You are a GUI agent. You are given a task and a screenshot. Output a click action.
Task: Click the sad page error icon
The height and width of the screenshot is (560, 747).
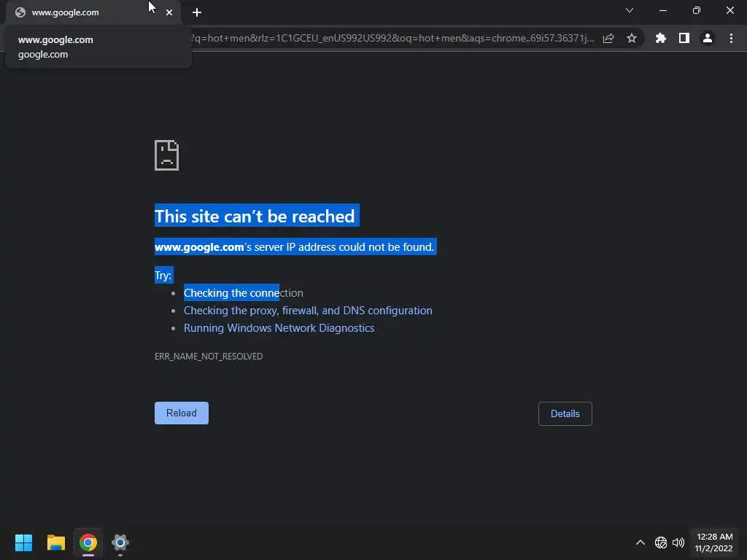(167, 155)
